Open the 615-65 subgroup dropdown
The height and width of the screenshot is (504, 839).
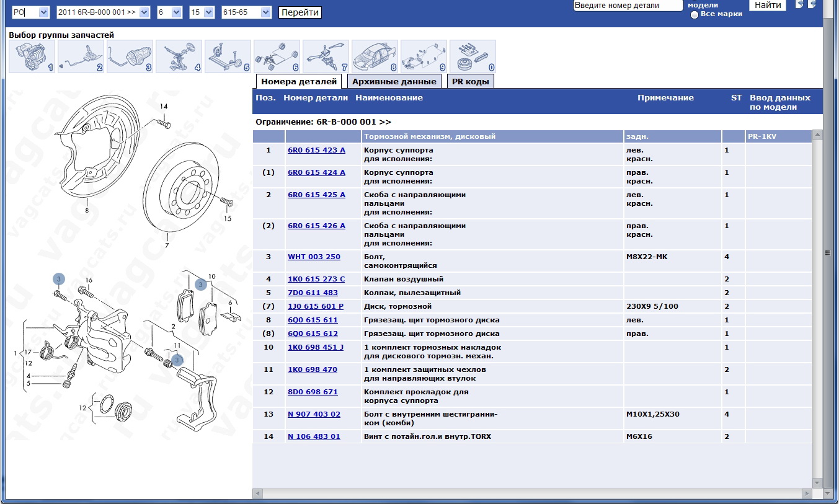[247, 12]
